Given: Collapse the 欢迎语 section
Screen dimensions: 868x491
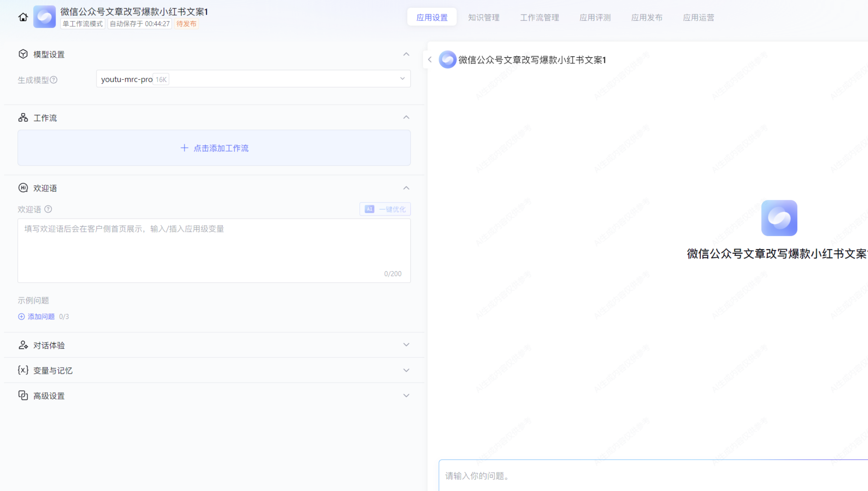Looking at the screenshot, I should (x=406, y=188).
